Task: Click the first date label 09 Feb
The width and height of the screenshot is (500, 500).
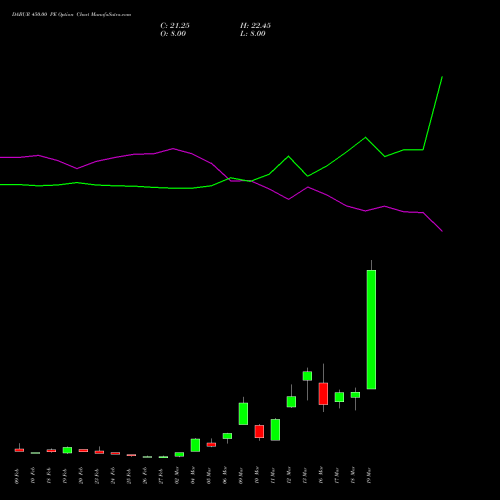Action: click(17, 476)
